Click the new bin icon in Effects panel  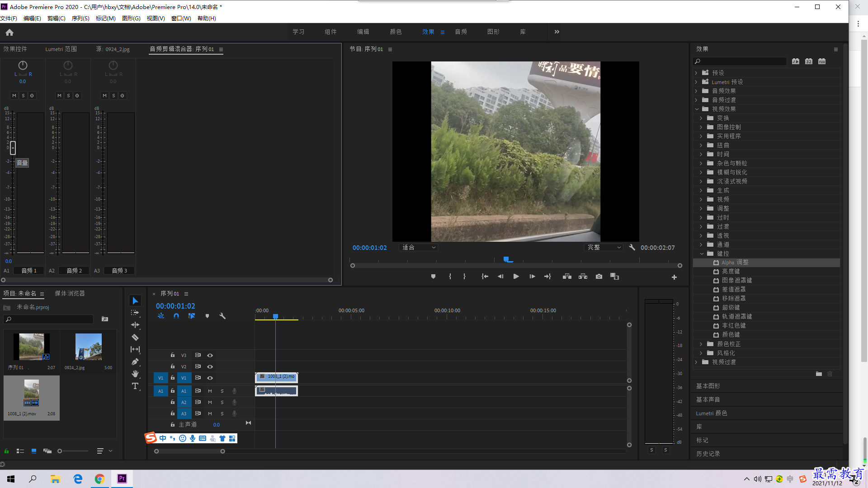819,374
